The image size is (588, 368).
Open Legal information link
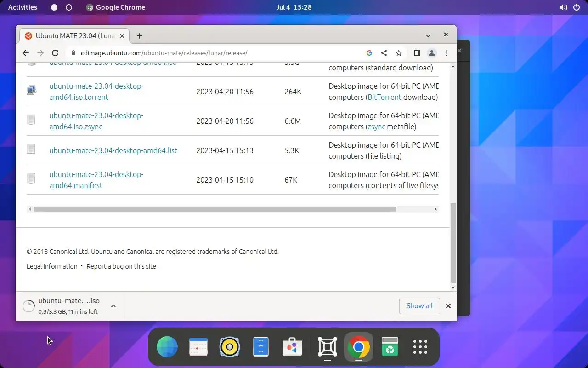point(52,266)
